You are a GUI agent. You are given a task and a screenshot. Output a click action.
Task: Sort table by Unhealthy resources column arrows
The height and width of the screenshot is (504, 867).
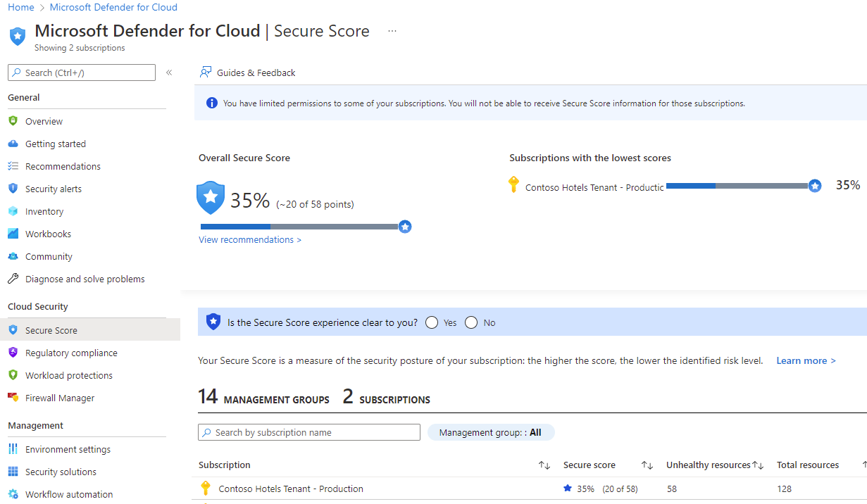point(759,465)
